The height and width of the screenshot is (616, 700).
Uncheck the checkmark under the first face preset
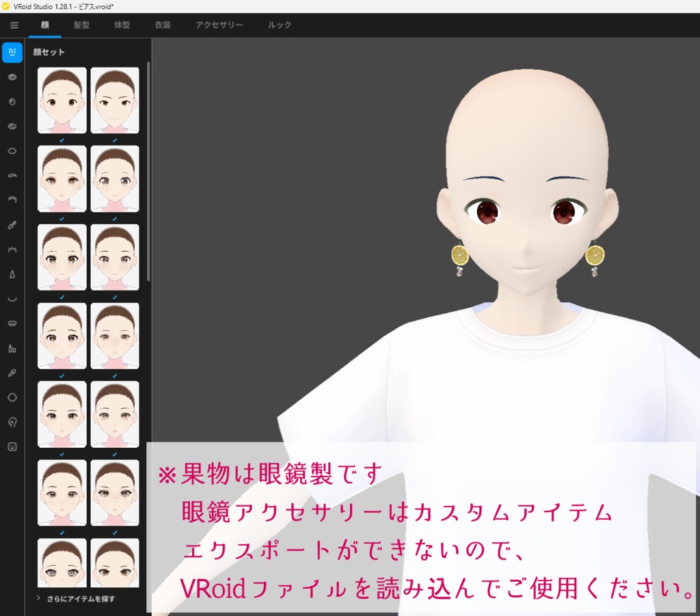coord(61,139)
